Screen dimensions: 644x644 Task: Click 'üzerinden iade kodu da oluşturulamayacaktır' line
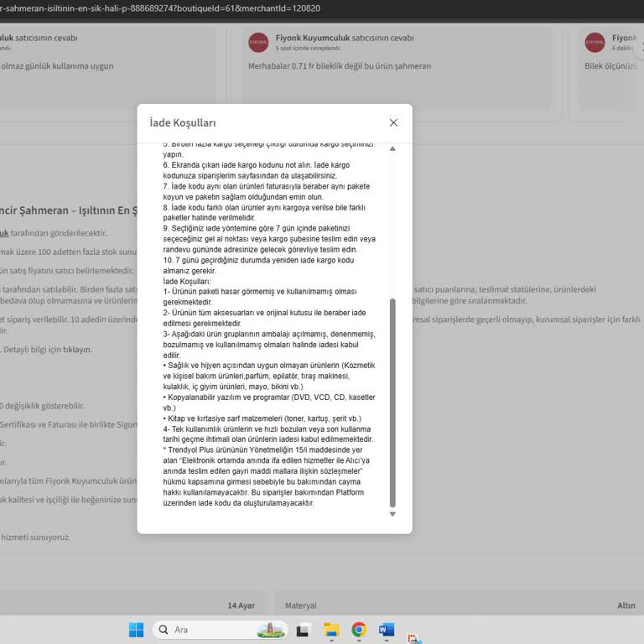(x=238, y=503)
